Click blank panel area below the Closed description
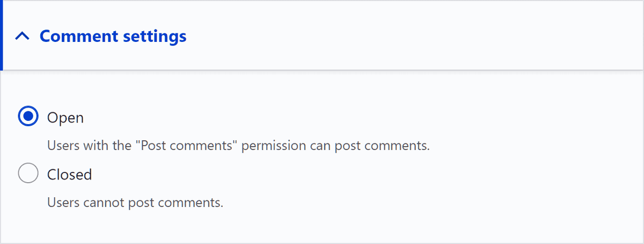This screenshot has height=244, width=644. [322, 226]
